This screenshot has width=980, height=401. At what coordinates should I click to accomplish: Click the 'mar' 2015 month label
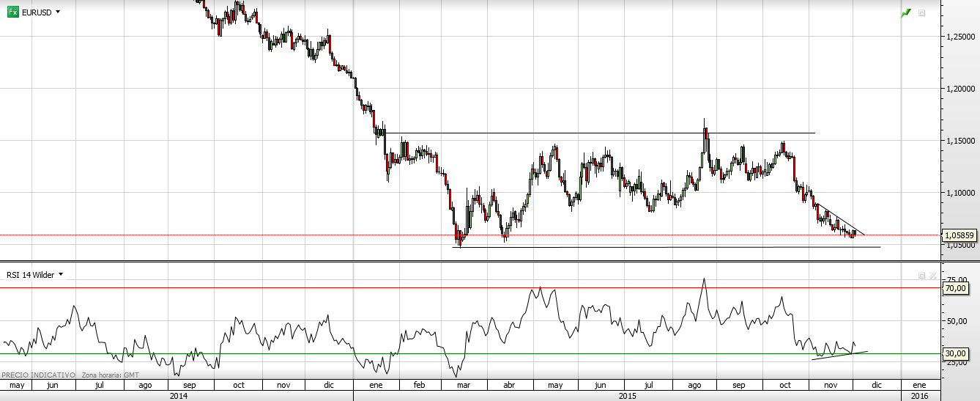click(x=463, y=385)
